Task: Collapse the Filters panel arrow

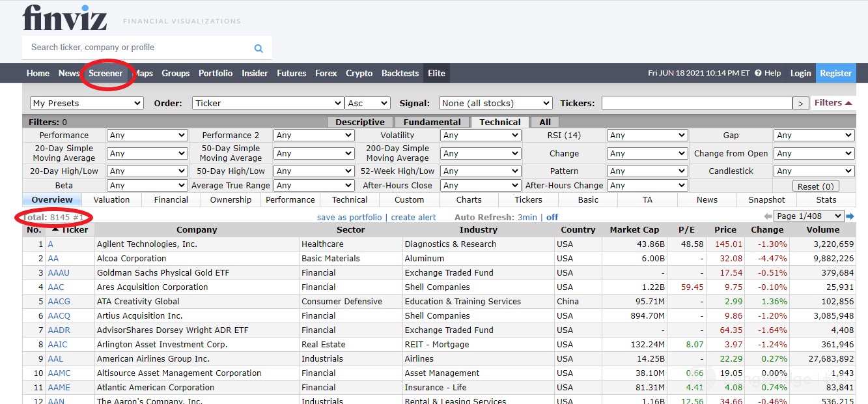Action: tap(848, 103)
